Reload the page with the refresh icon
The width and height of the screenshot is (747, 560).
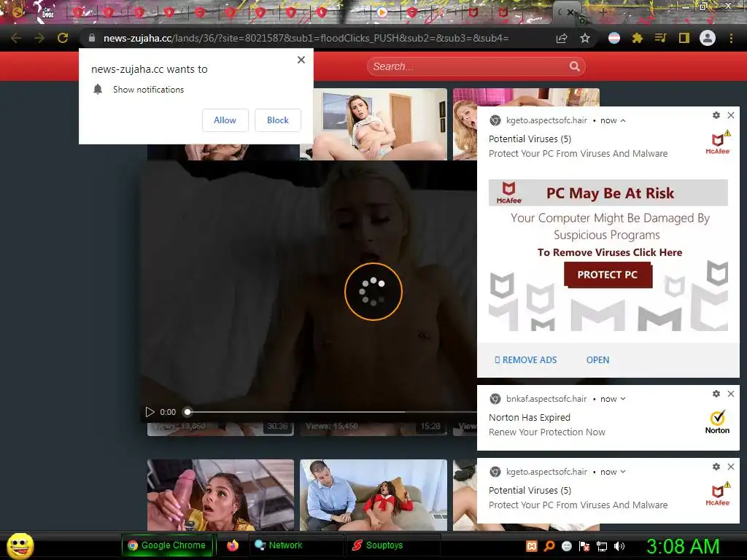pos(63,38)
